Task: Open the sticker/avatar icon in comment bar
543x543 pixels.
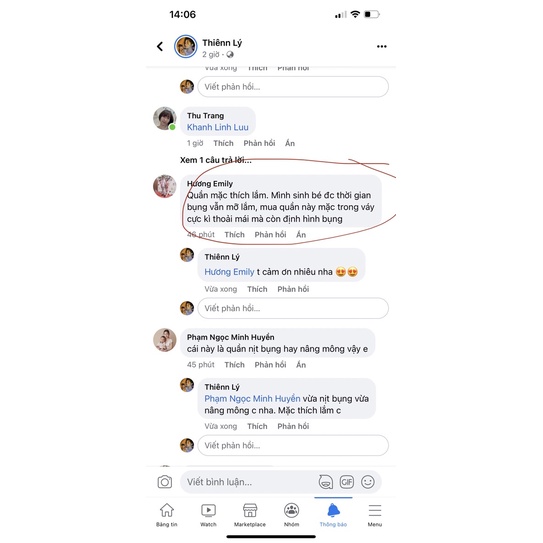Action: click(x=326, y=482)
